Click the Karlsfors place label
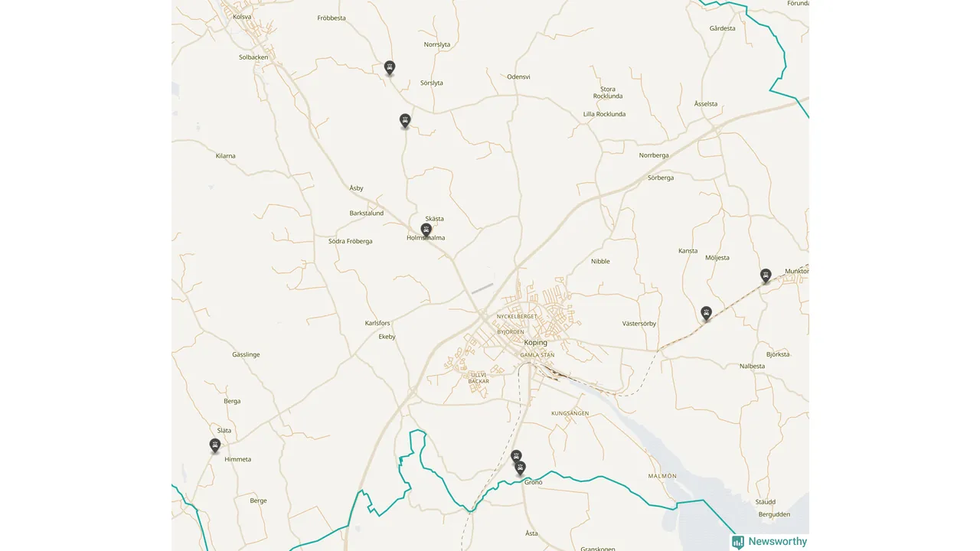This screenshot has height=551, width=980. tap(377, 323)
